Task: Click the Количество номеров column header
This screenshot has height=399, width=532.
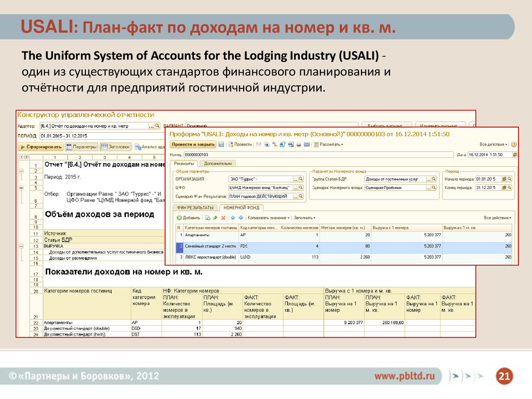Action: coord(300,228)
